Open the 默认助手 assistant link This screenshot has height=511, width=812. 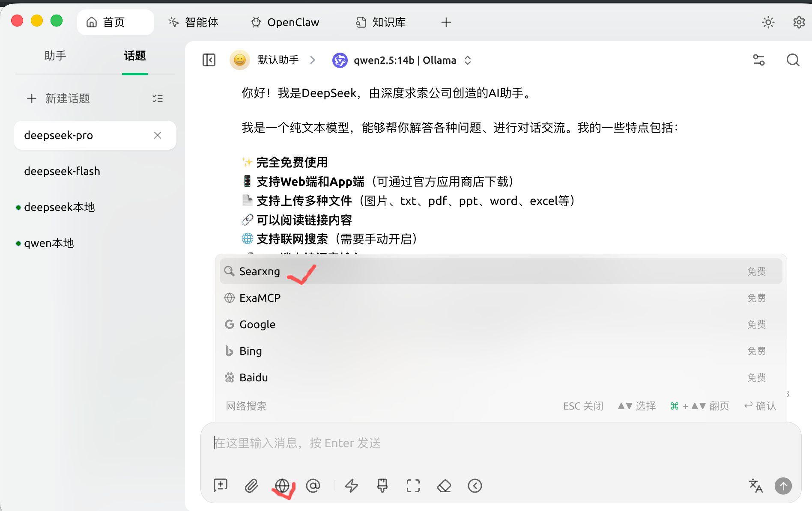coord(278,60)
